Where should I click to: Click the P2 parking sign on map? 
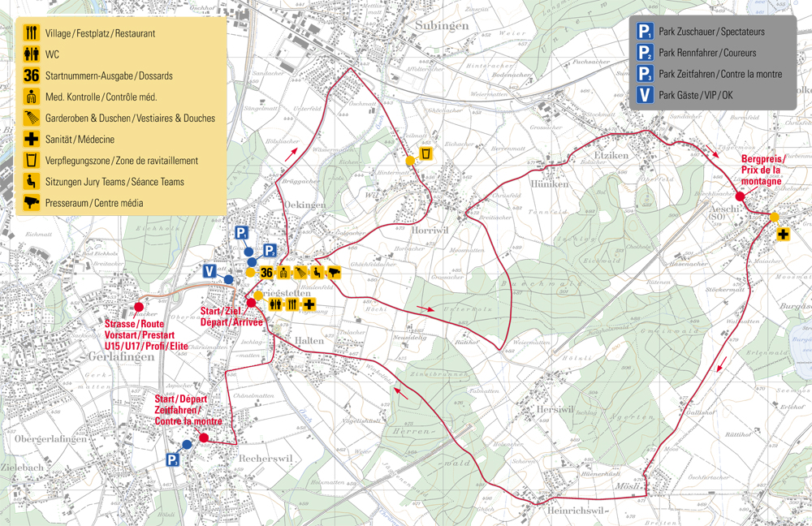click(270, 250)
